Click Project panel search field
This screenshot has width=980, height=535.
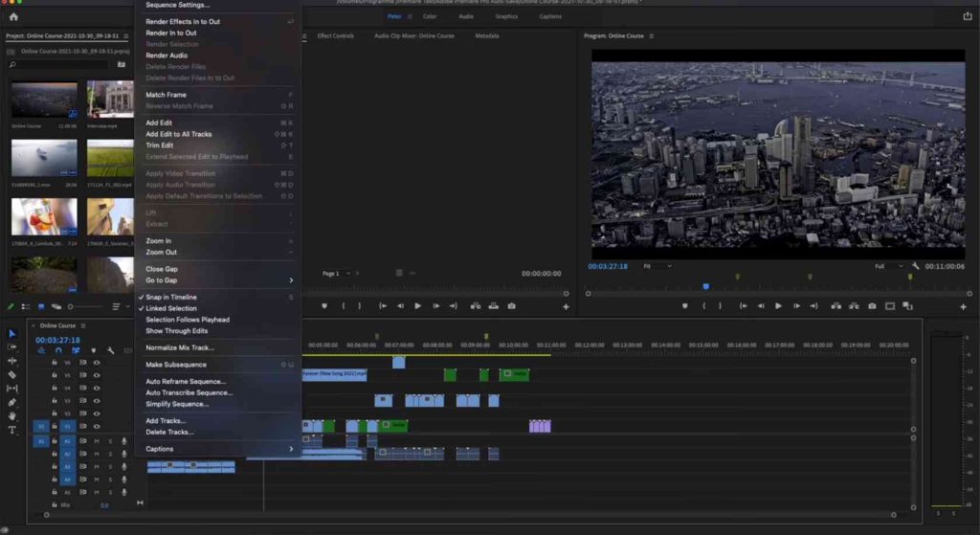click(x=59, y=64)
